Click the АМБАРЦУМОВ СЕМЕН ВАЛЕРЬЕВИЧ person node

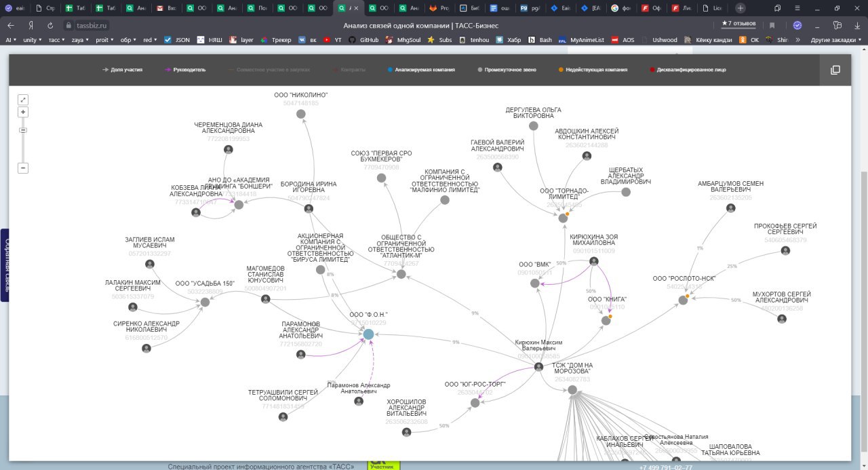(x=730, y=208)
